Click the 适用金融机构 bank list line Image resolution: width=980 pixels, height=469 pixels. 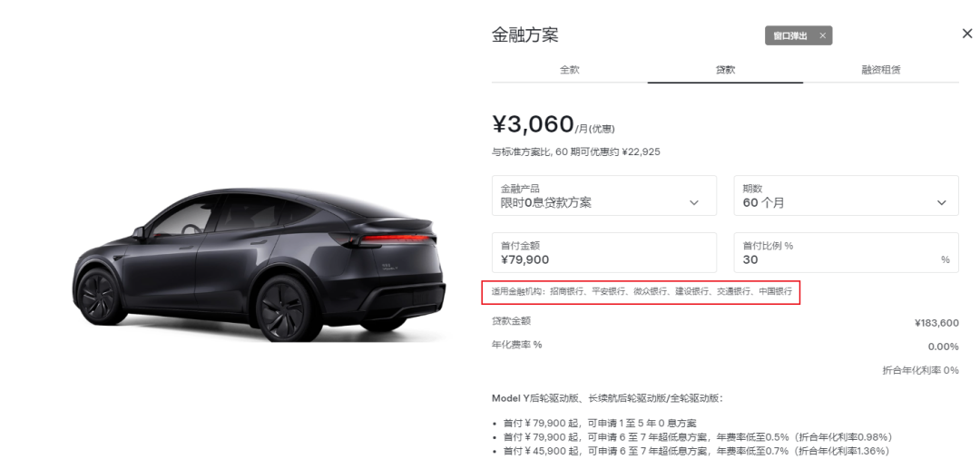(x=642, y=291)
